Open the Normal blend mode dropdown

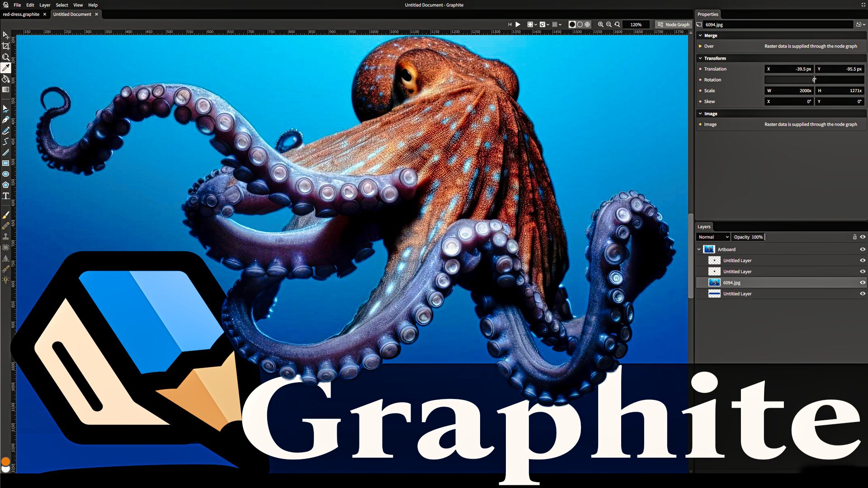(x=713, y=237)
